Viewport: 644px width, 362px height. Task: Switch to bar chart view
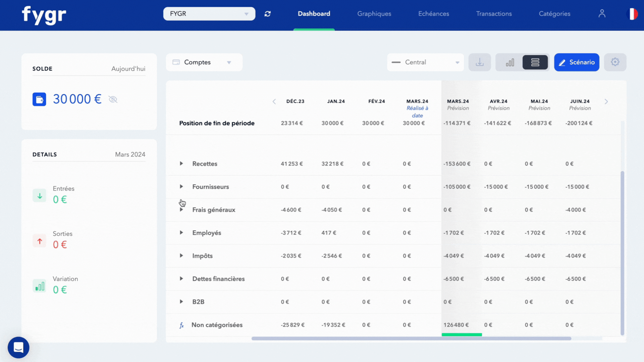(x=510, y=62)
